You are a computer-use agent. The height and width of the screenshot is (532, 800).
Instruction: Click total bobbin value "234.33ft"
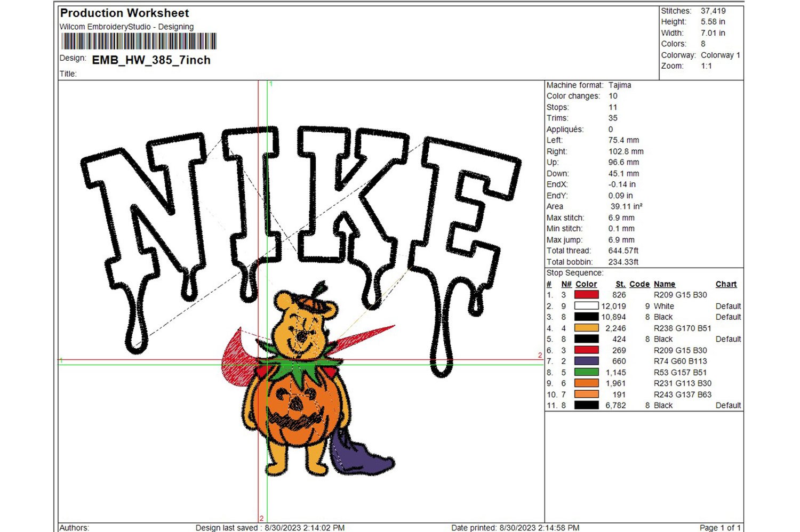tap(623, 262)
